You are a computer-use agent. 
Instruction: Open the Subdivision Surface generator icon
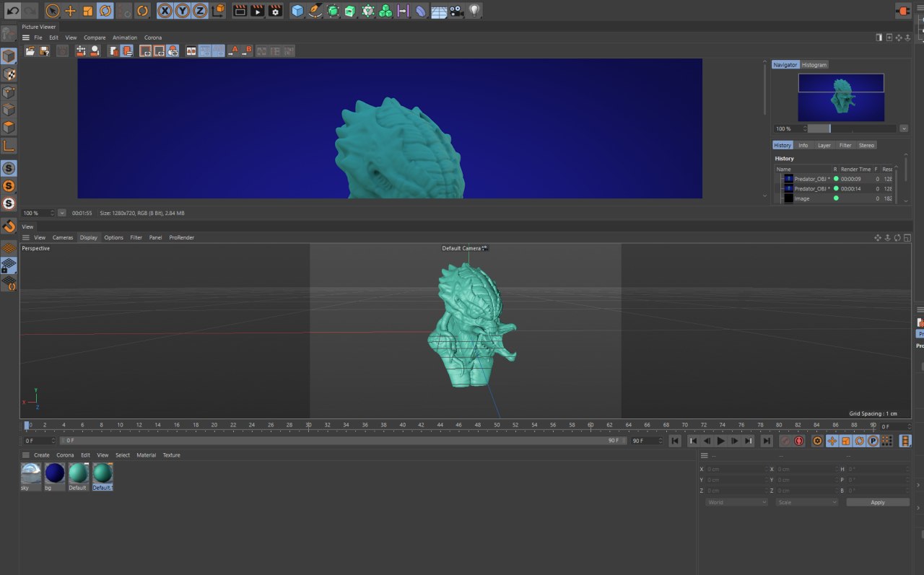[333, 11]
